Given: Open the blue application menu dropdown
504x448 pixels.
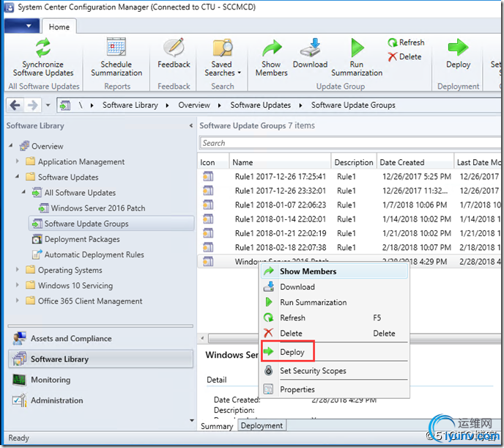Looking at the screenshot, I should pyautogui.click(x=22, y=26).
